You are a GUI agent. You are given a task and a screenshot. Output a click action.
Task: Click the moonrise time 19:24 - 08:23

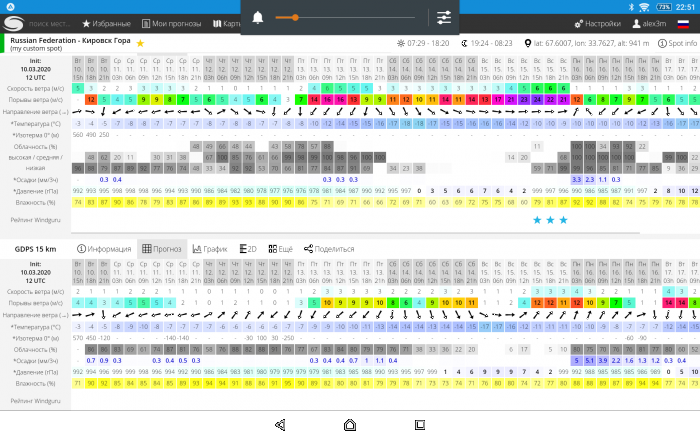pyautogui.click(x=487, y=43)
